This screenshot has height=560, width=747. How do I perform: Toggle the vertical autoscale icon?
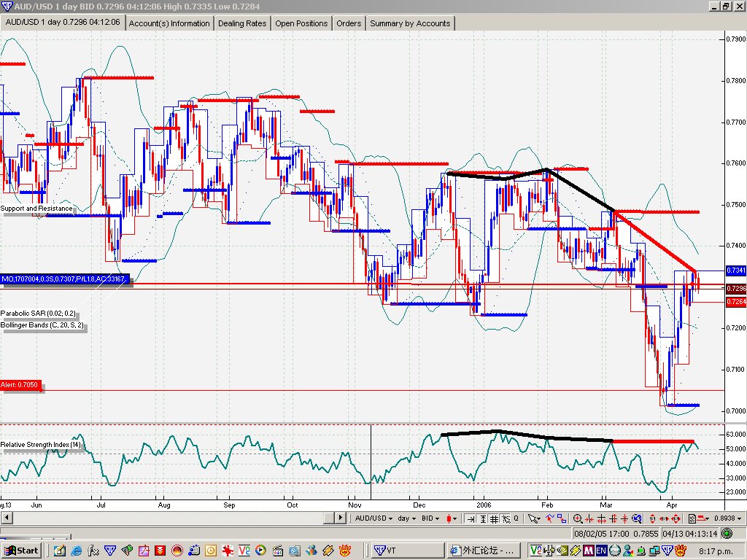pos(483,518)
